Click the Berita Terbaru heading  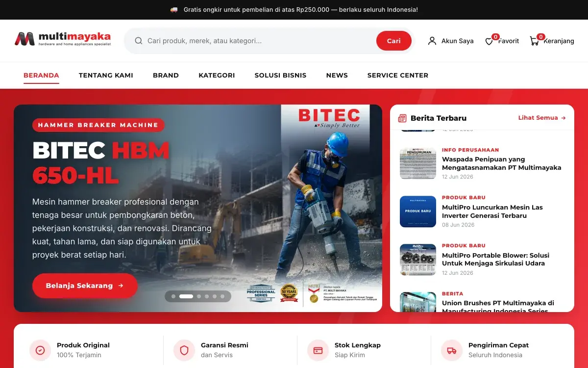[x=439, y=118]
